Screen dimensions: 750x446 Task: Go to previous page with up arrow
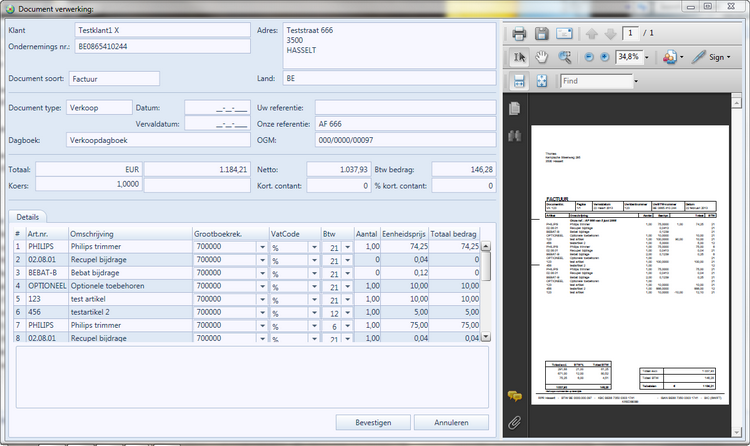coord(592,33)
